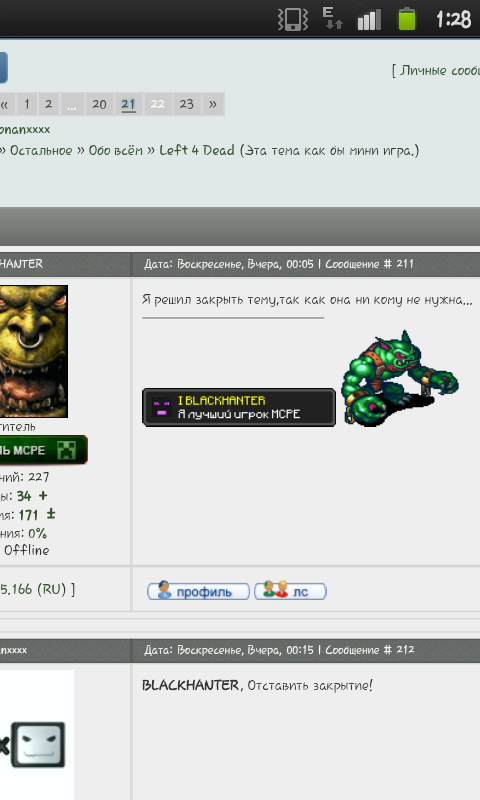Click the plus-minus reputation icon next to 171
Viewport: 480px width, 800px height.
click(50, 514)
